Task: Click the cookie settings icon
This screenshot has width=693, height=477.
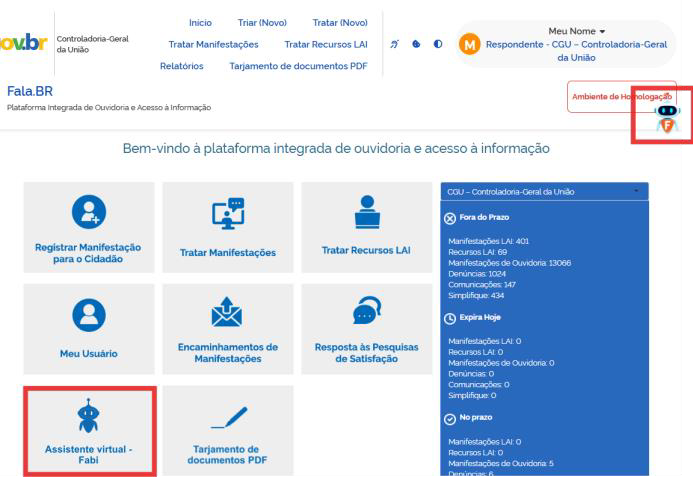Action: (x=416, y=44)
